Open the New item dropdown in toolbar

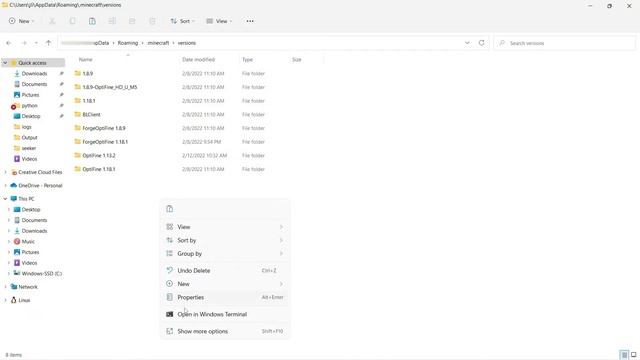point(21,21)
